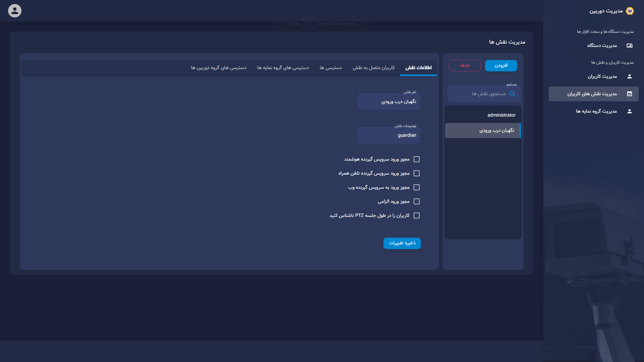Open مدیریت گروه نمایه ها sidebar item
The width and height of the screenshot is (644, 362).
594,111
